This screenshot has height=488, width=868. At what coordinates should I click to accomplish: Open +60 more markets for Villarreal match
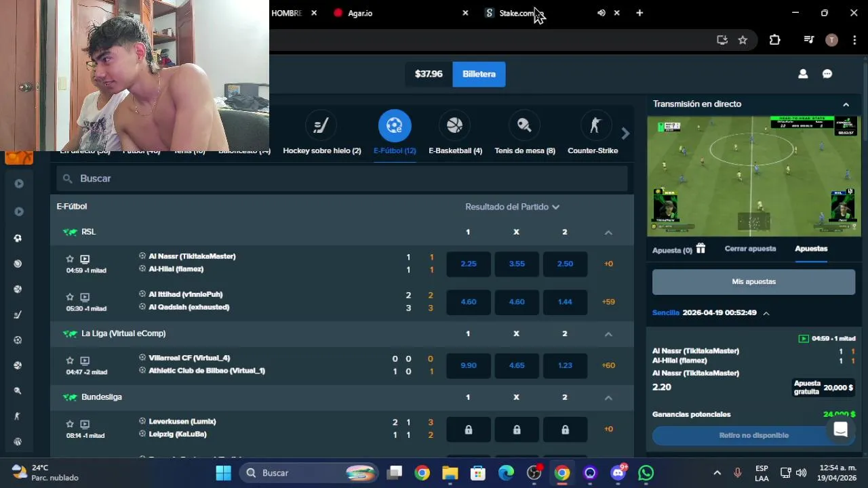(x=608, y=365)
